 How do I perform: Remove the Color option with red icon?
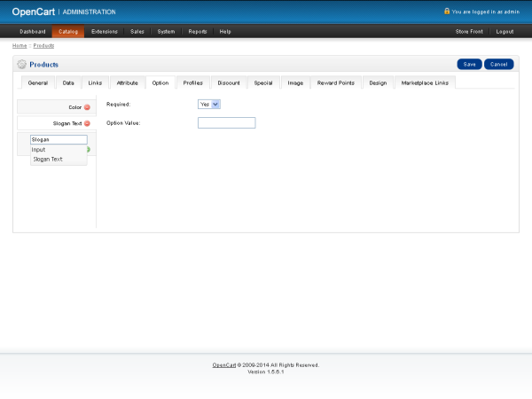(87, 107)
